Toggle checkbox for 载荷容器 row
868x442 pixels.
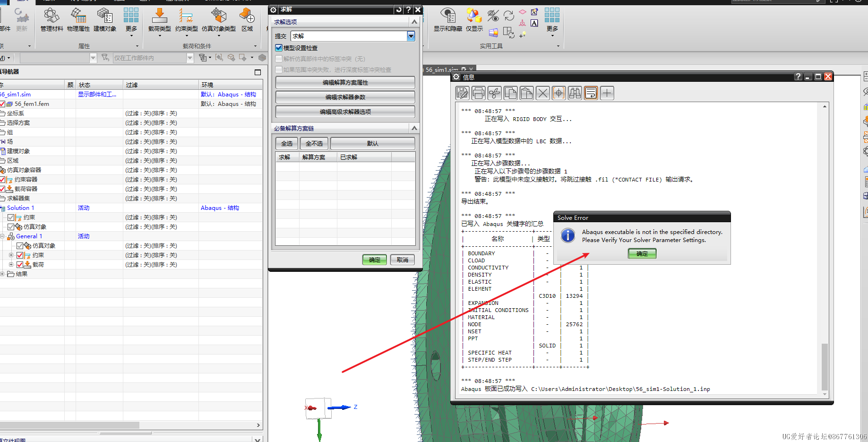pos(2,189)
